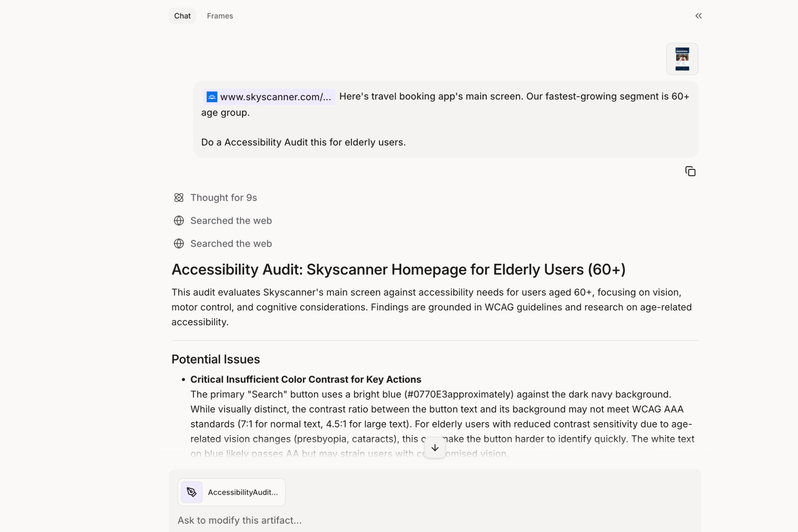The image size is (798, 532).
Task: Click the pen icon on artifact chip
Action: (x=192, y=492)
